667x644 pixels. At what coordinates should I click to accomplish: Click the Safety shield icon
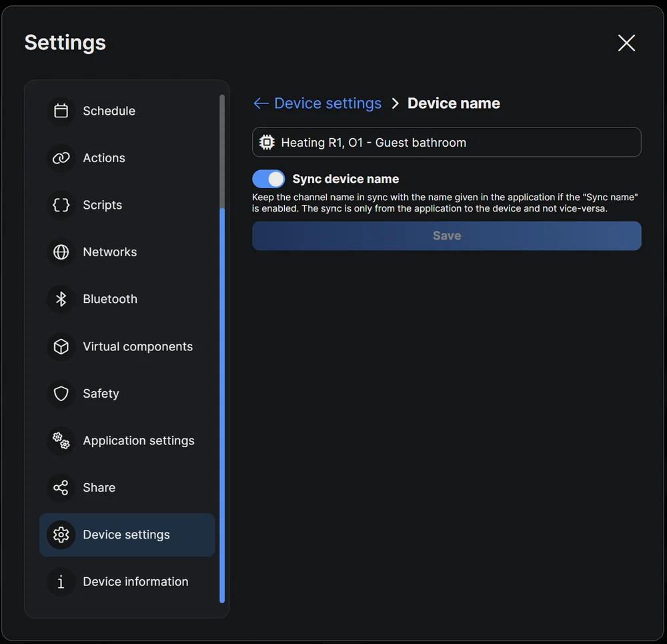[61, 393]
